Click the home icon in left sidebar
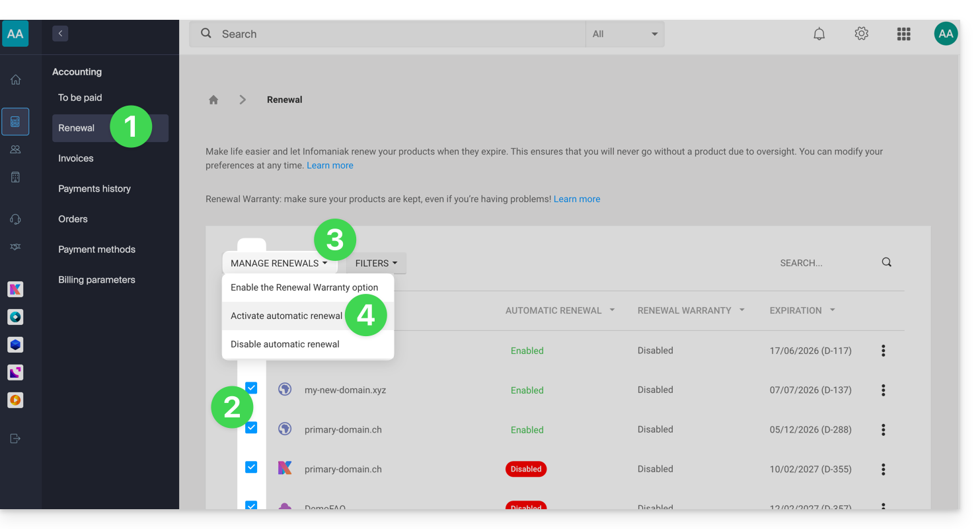980x529 pixels. [x=15, y=80]
